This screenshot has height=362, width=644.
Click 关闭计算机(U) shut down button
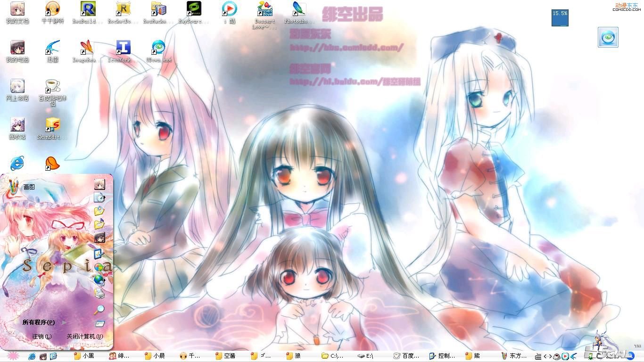coord(84,337)
